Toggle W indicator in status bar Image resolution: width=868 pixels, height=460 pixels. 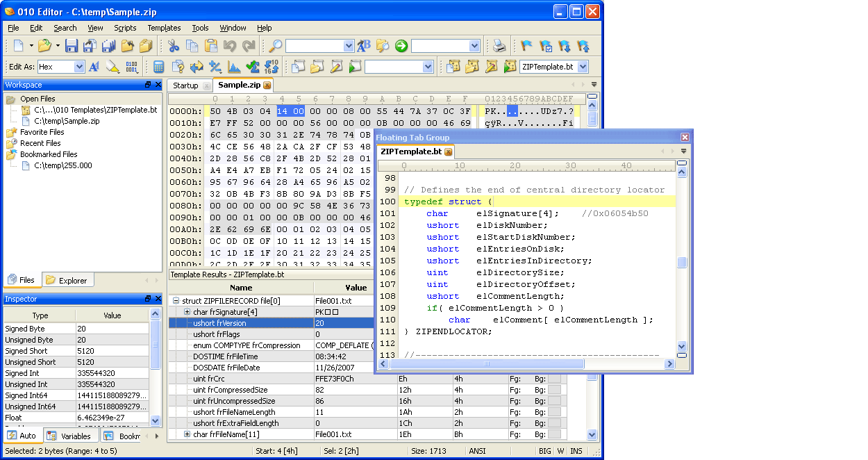(x=560, y=451)
